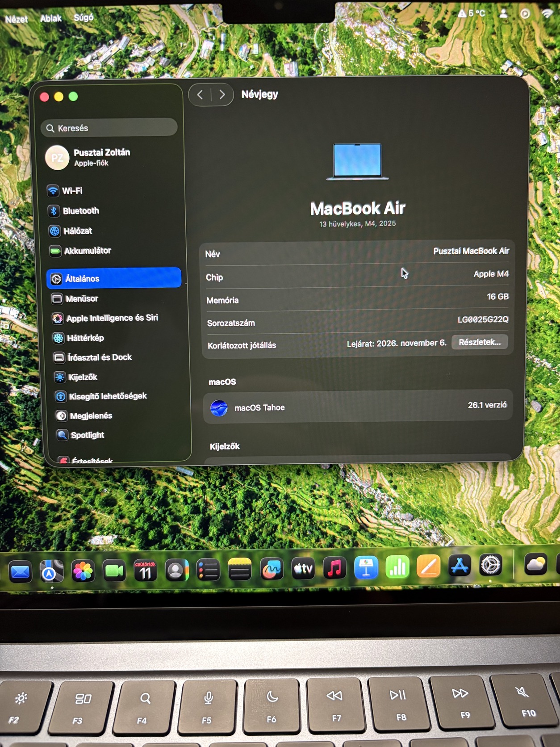Open the Nézet menu

tap(17, 19)
